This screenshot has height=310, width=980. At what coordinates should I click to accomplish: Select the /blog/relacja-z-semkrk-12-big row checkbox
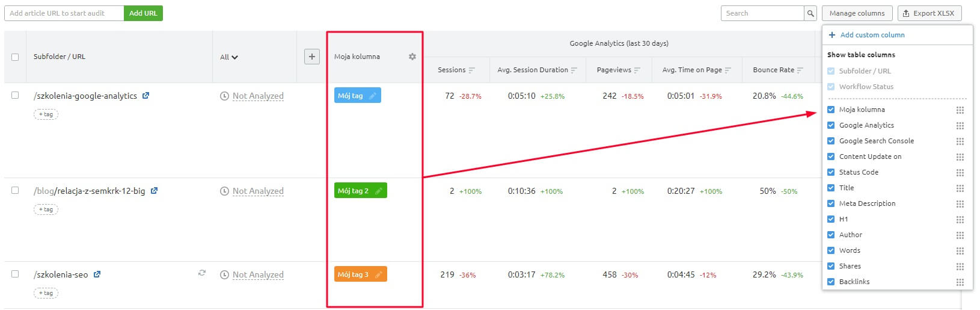[15, 190]
